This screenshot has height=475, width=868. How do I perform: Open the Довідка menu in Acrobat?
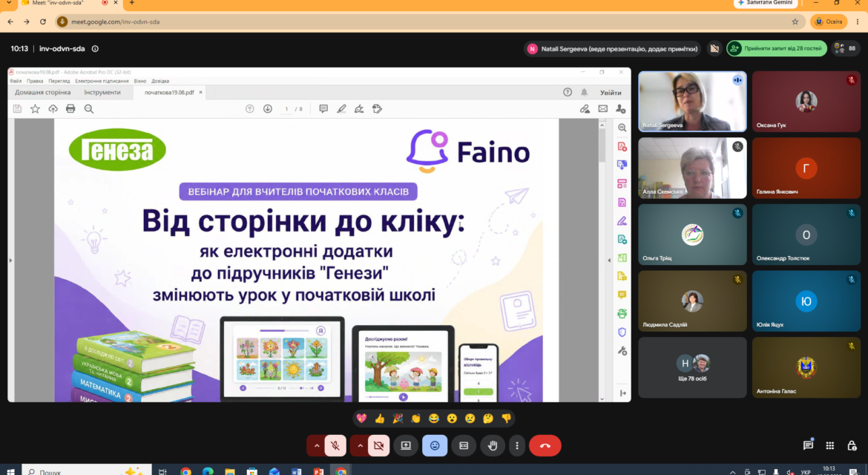pos(160,81)
